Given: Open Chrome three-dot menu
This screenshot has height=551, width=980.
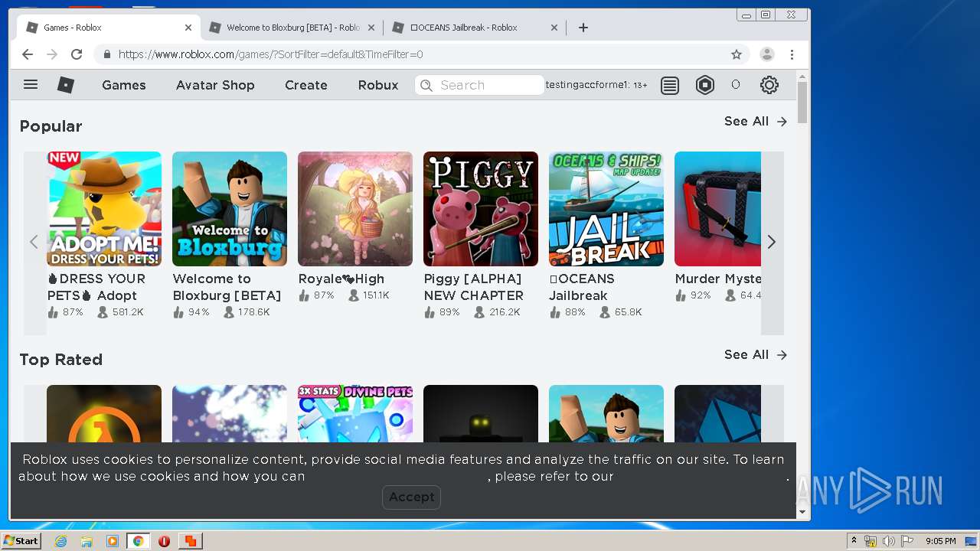Looking at the screenshot, I should pos(792,54).
